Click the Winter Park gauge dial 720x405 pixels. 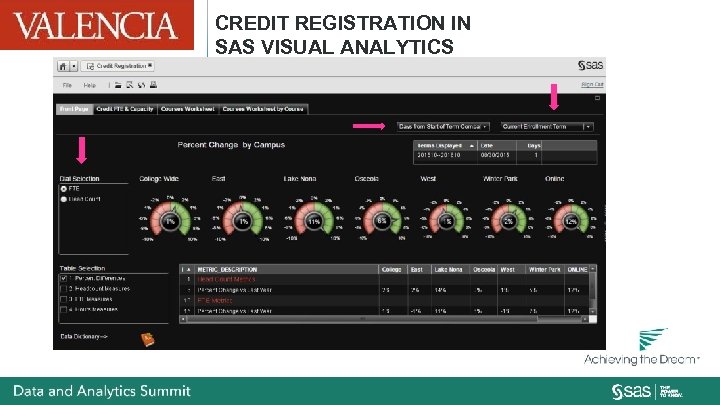pyautogui.click(x=508, y=219)
